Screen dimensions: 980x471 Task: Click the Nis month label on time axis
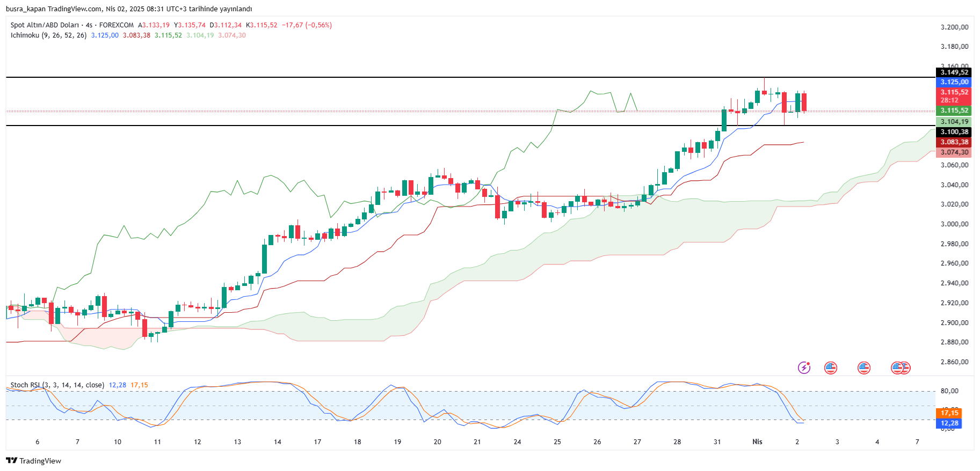[757, 442]
